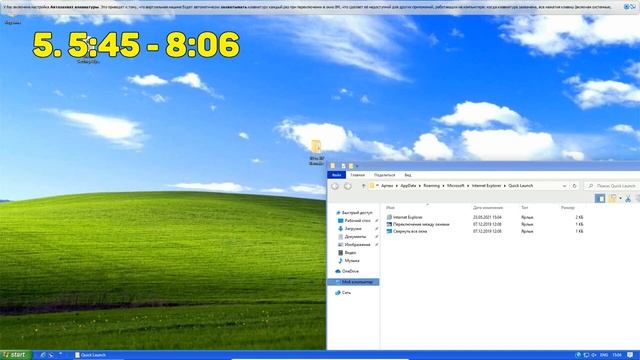Click first quick launch icon beside start
This screenshot has height=360, width=640.
42,355
